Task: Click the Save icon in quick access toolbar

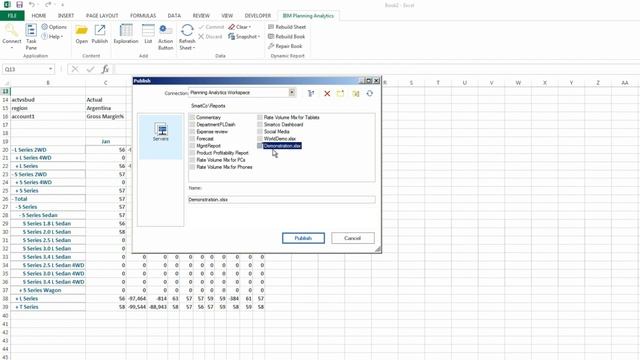Action: [19, 5]
